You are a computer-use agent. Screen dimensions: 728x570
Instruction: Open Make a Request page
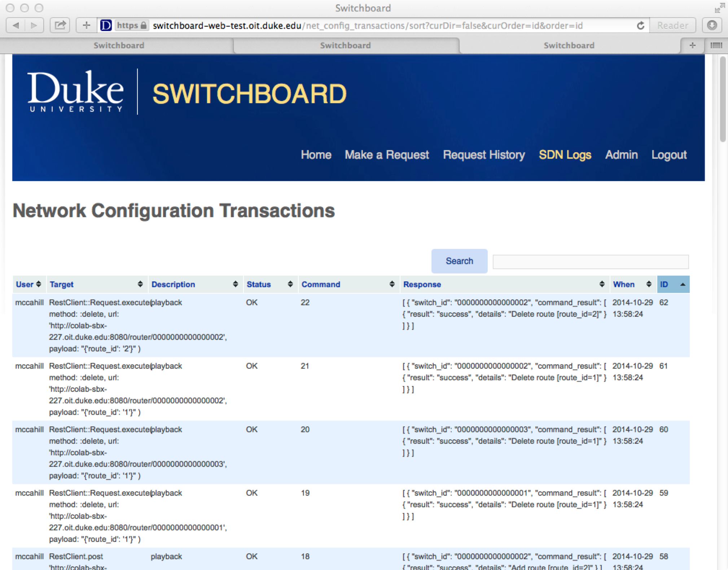coord(387,155)
